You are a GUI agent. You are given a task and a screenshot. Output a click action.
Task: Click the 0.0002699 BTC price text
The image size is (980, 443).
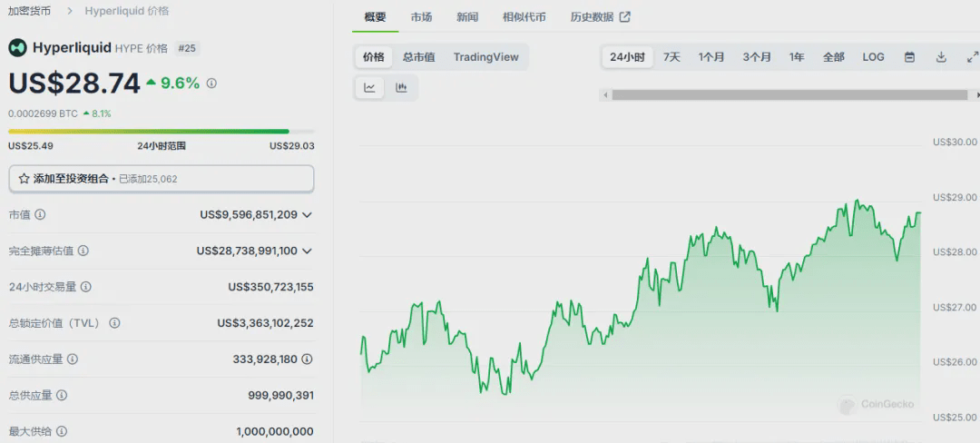click(44, 113)
